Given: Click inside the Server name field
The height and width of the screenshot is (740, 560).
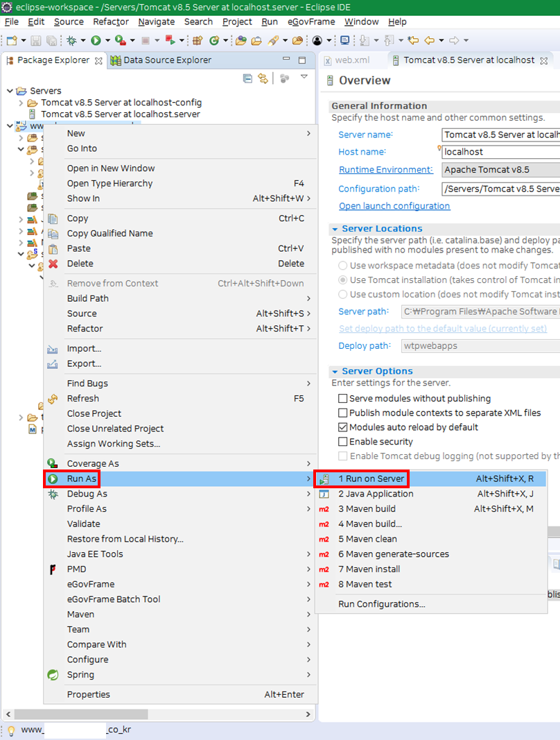Looking at the screenshot, I should pyautogui.click(x=500, y=135).
